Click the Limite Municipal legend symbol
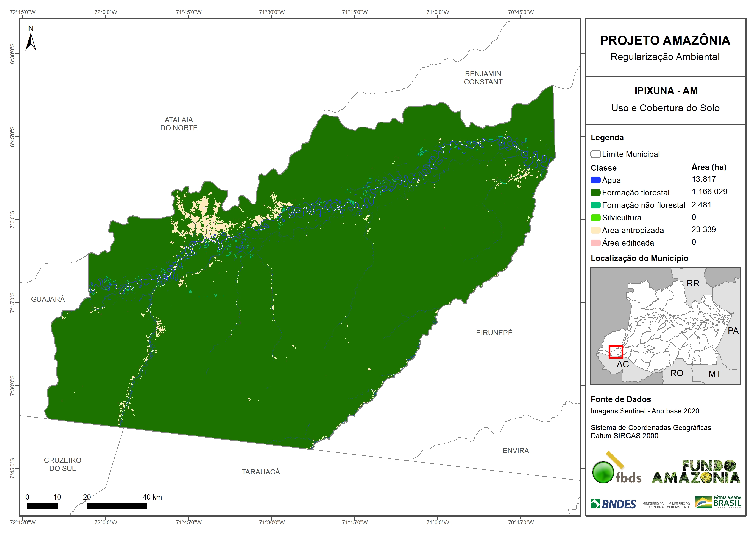Screen dimensions: 756x534 (x=595, y=154)
